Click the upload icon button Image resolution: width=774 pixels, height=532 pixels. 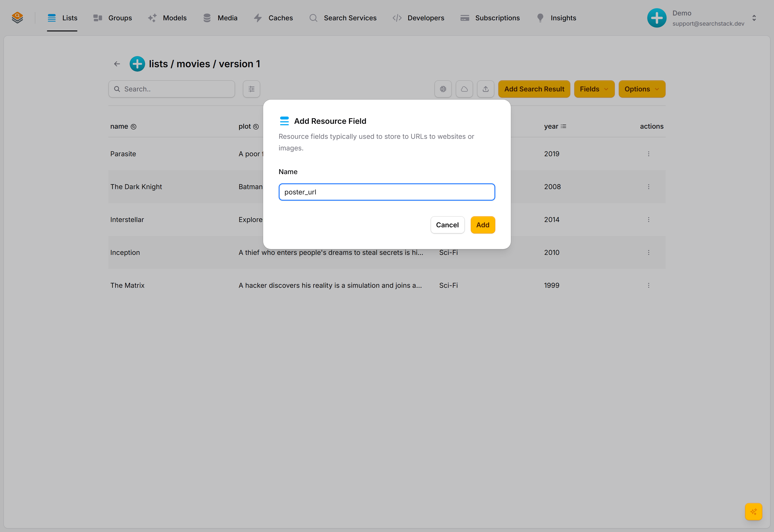point(486,89)
